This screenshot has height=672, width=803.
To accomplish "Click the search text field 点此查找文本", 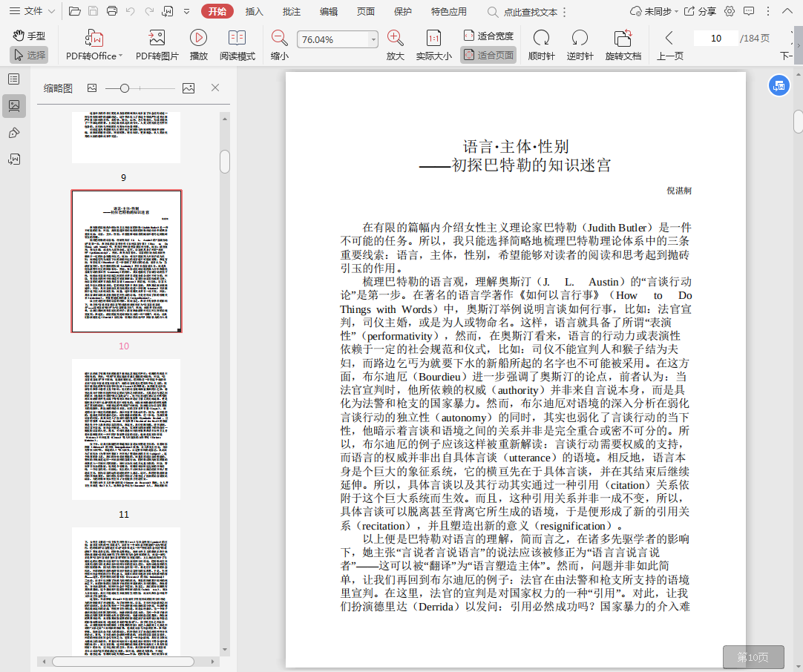I will tap(531, 12).
